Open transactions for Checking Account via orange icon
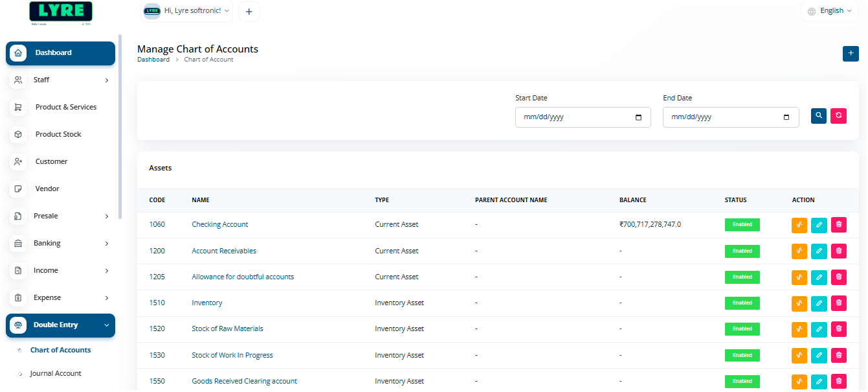Image resolution: width=868 pixels, height=392 pixels. pyautogui.click(x=799, y=225)
